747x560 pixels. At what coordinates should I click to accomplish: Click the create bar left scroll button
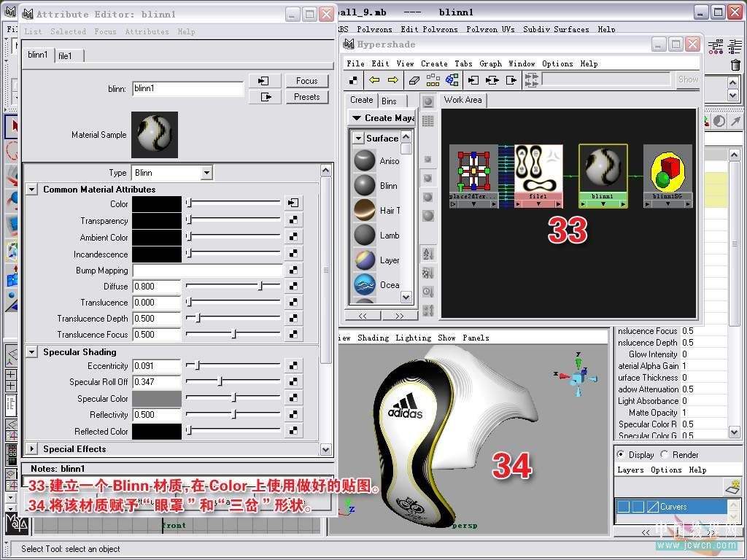tap(363, 316)
